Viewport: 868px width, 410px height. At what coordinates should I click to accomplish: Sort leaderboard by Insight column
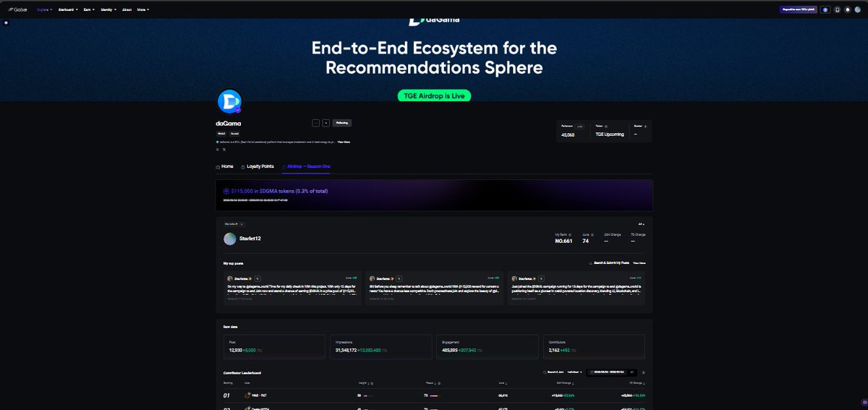pos(363,383)
